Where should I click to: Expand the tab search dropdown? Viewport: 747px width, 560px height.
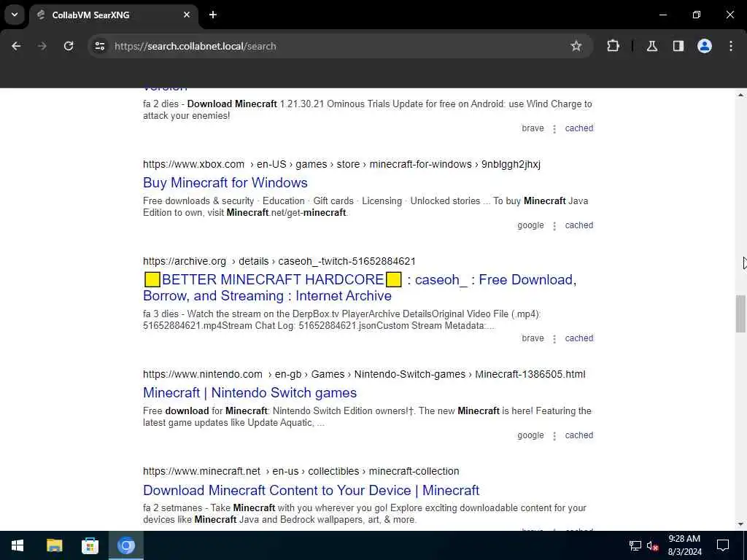coord(15,15)
